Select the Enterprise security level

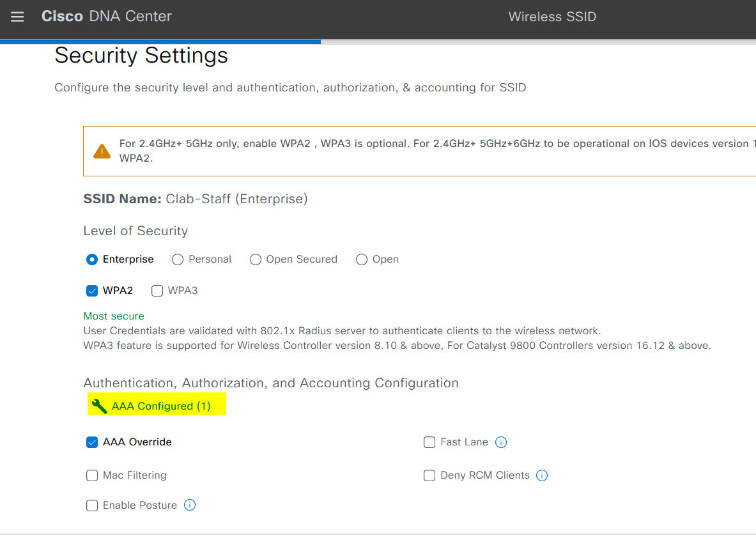coord(91,259)
